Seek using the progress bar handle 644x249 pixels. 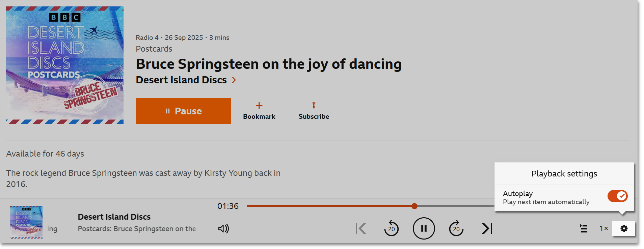(414, 206)
